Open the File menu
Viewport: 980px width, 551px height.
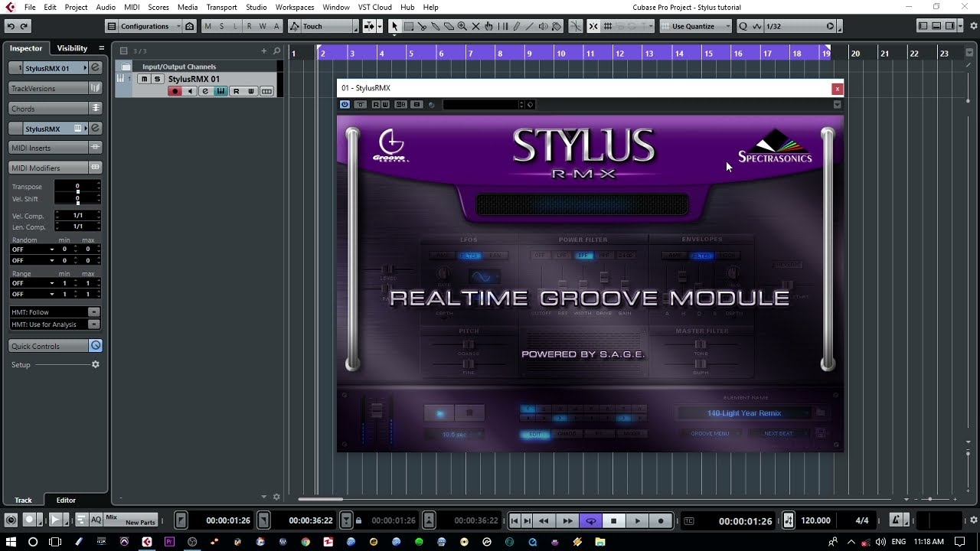(29, 7)
